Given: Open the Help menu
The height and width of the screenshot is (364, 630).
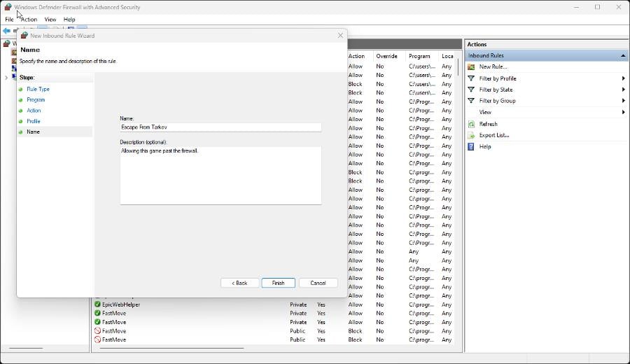Looking at the screenshot, I should 69,20.
